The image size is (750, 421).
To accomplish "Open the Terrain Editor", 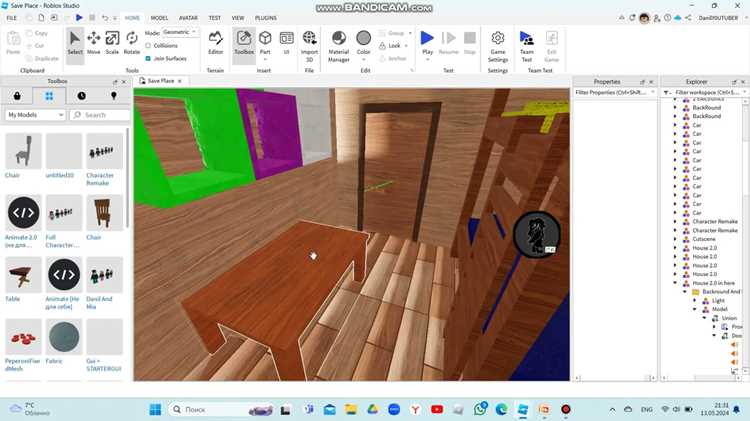I will (215, 43).
